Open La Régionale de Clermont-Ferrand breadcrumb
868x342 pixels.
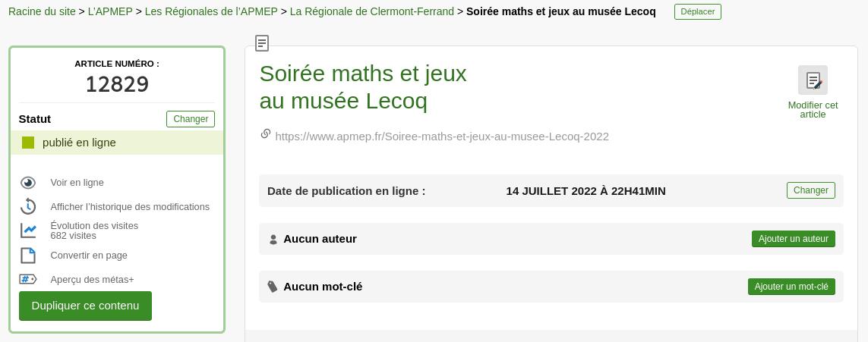click(x=372, y=11)
